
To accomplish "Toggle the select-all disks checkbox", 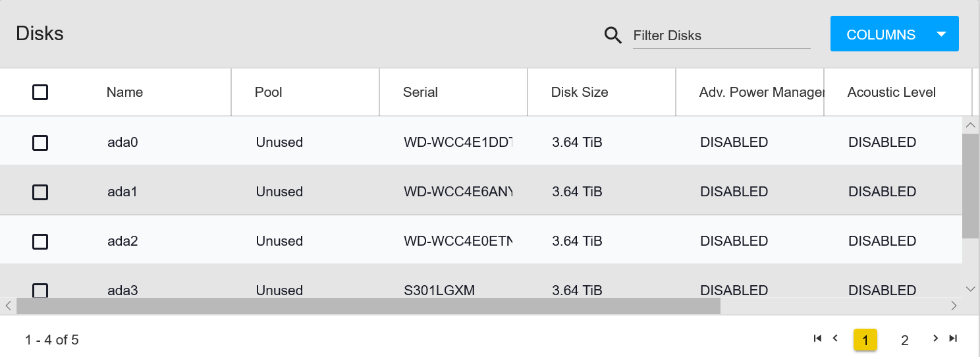I will (40, 92).
